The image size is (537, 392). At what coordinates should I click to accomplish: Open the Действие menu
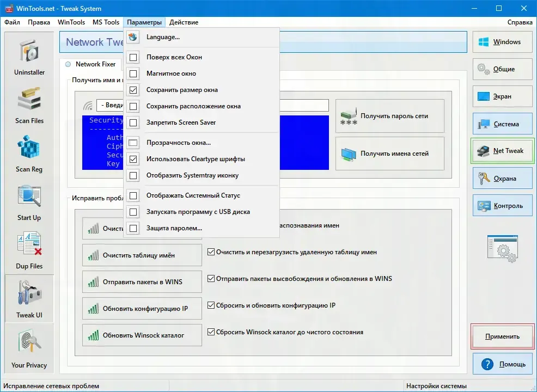[x=184, y=22]
